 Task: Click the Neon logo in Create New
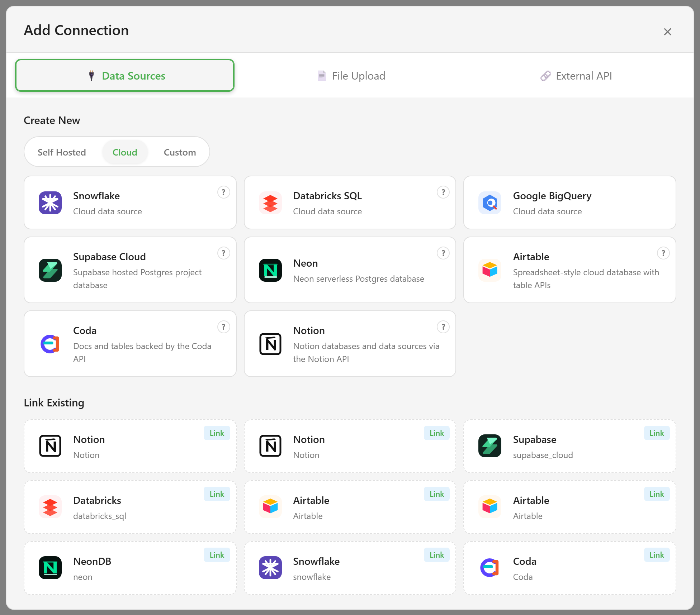(270, 270)
